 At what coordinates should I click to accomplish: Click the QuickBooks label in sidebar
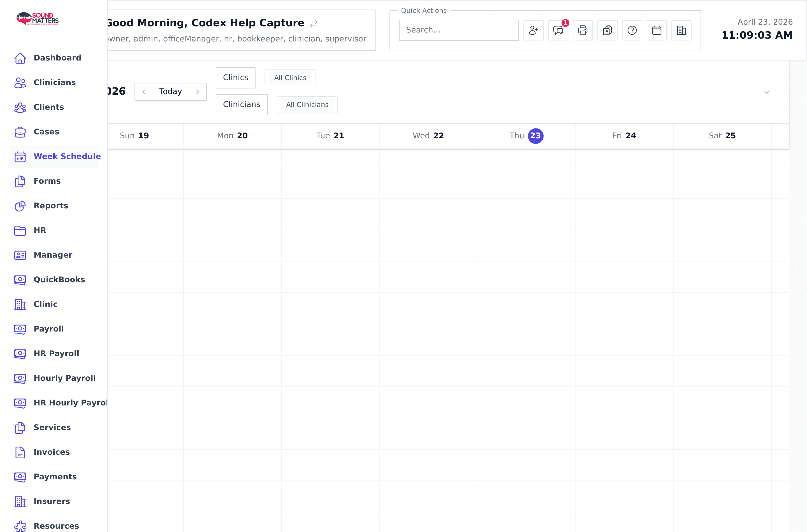coord(59,279)
